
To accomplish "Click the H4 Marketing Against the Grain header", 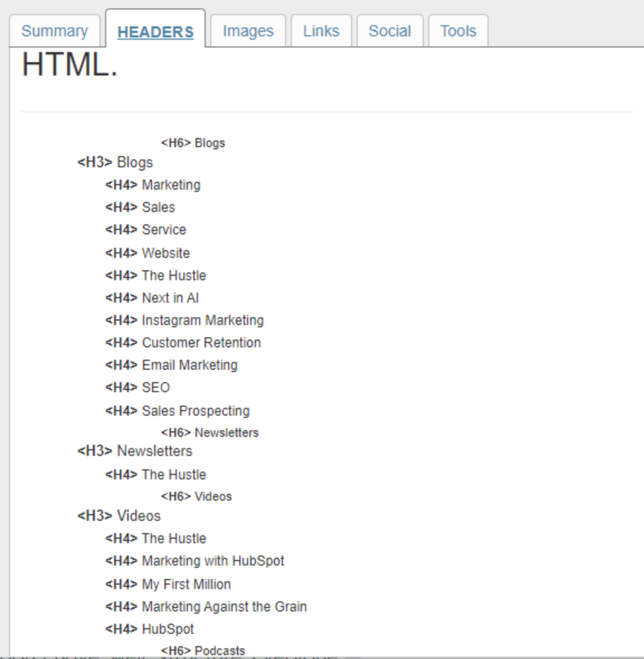I will tap(206, 606).
